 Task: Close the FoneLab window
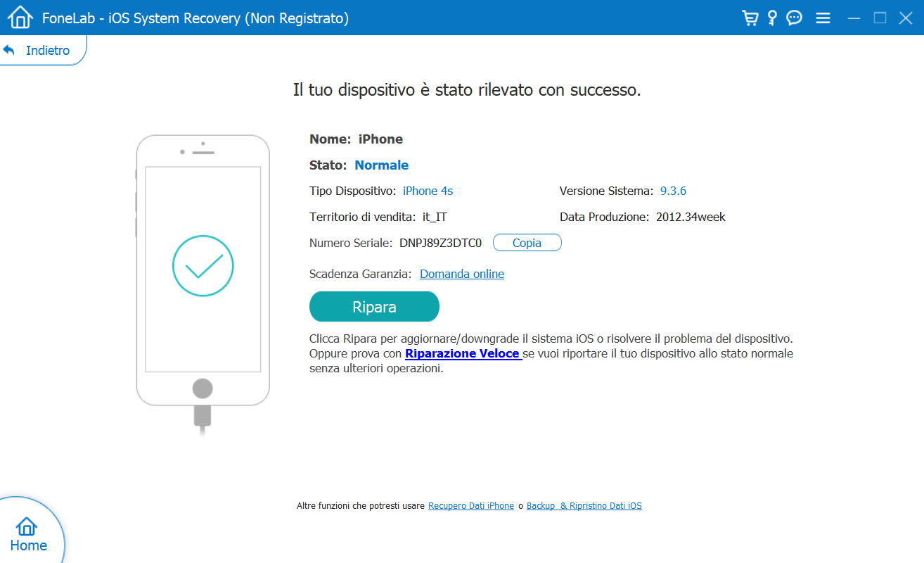pos(906,18)
